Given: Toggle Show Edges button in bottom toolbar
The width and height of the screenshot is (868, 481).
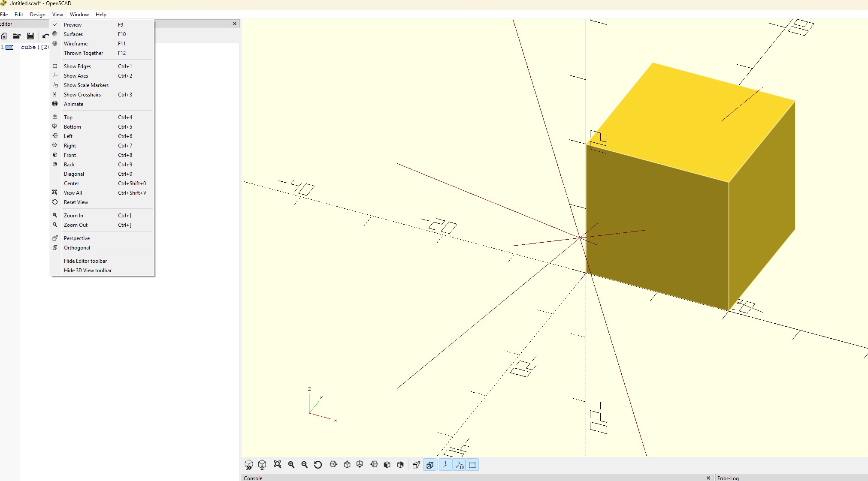Looking at the screenshot, I should [x=472, y=465].
